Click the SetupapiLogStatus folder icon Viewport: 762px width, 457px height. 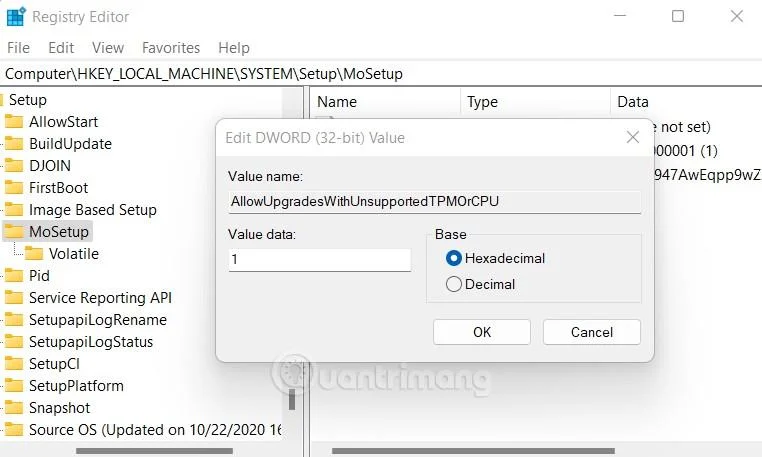[x=14, y=341]
